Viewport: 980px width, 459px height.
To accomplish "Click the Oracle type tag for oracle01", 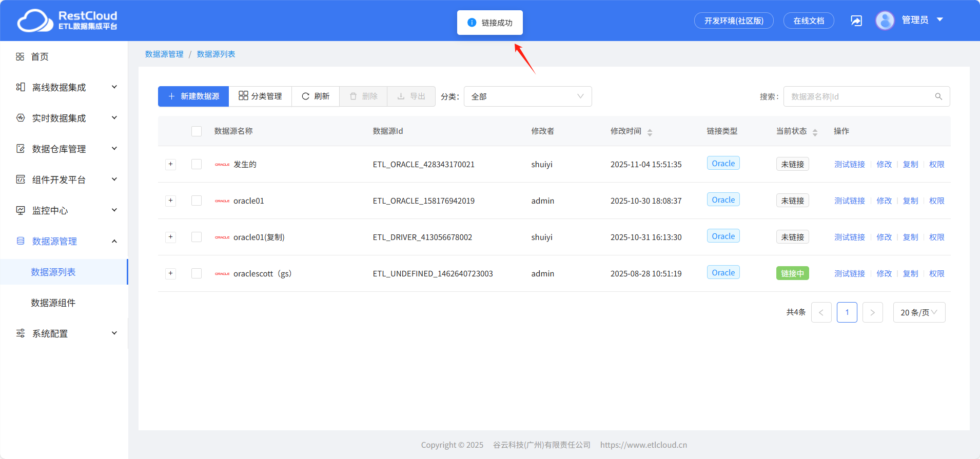I will tap(723, 199).
